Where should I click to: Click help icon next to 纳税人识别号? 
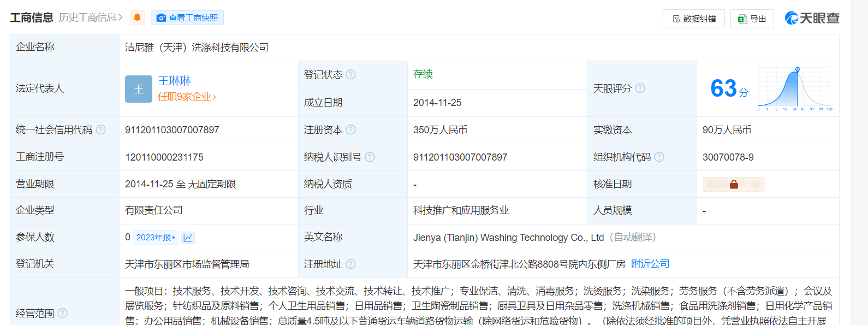[x=370, y=157]
